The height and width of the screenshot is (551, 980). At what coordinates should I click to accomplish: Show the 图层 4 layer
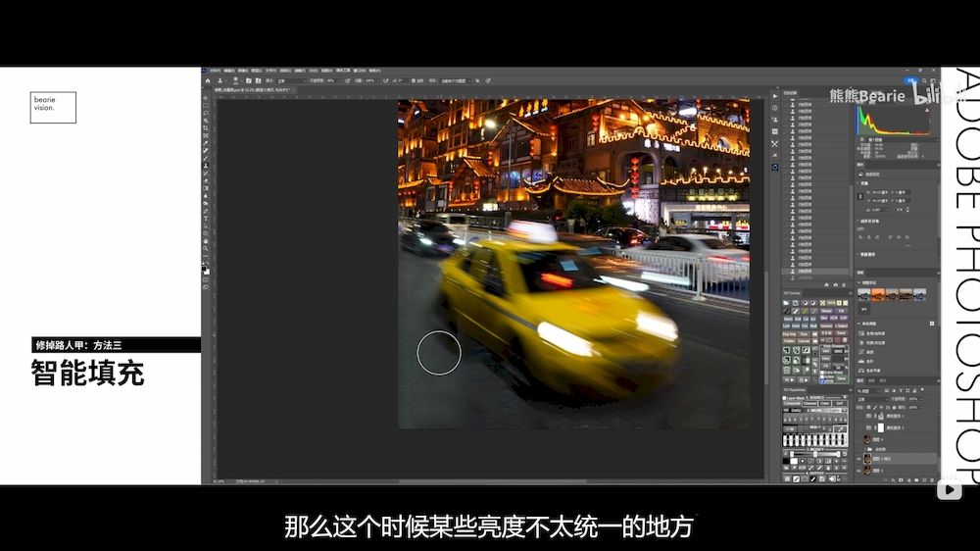click(858, 439)
